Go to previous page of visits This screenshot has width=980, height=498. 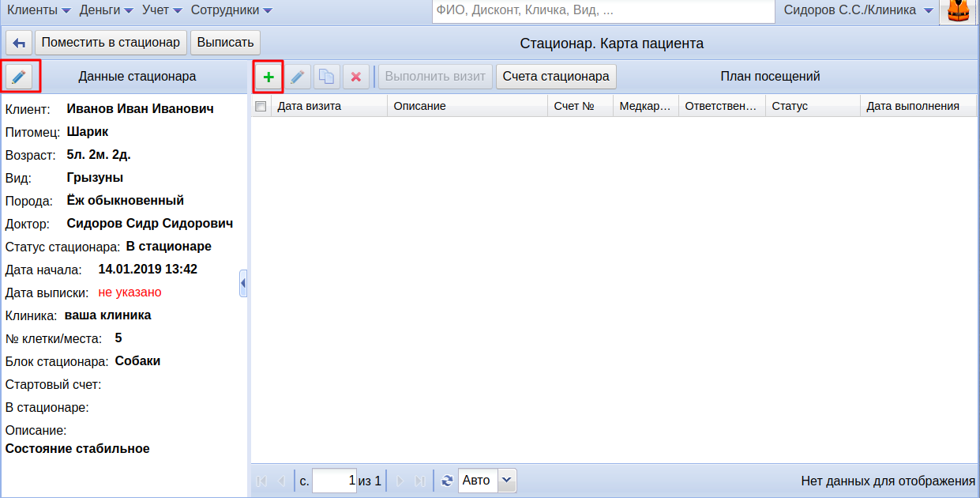[x=281, y=481]
